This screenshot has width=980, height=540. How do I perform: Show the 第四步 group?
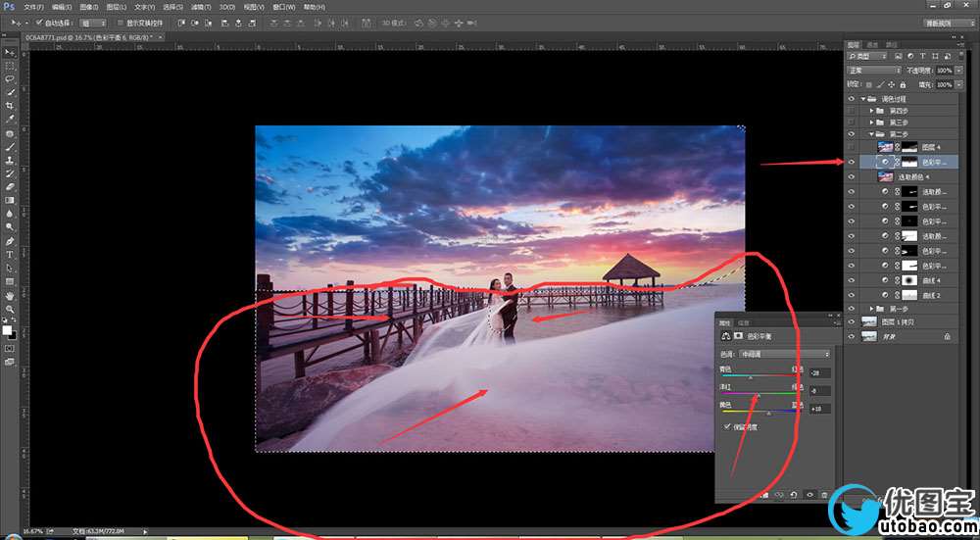[850, 110]
